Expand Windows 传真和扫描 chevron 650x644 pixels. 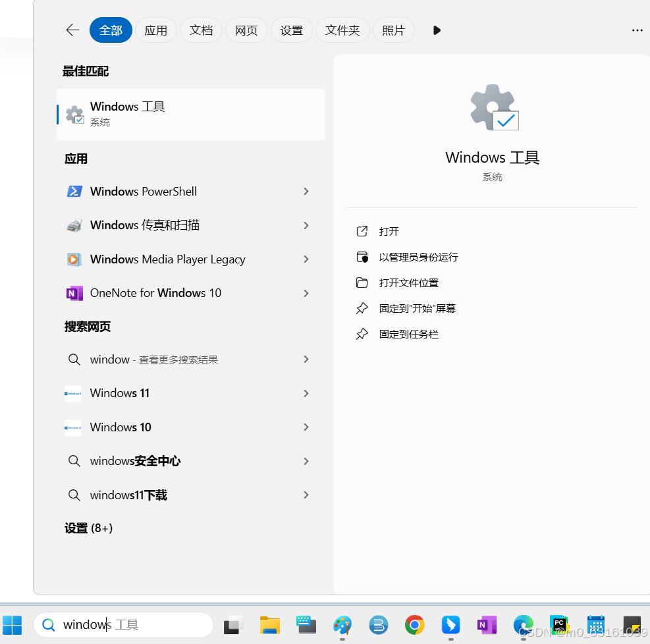pos(306,225)
